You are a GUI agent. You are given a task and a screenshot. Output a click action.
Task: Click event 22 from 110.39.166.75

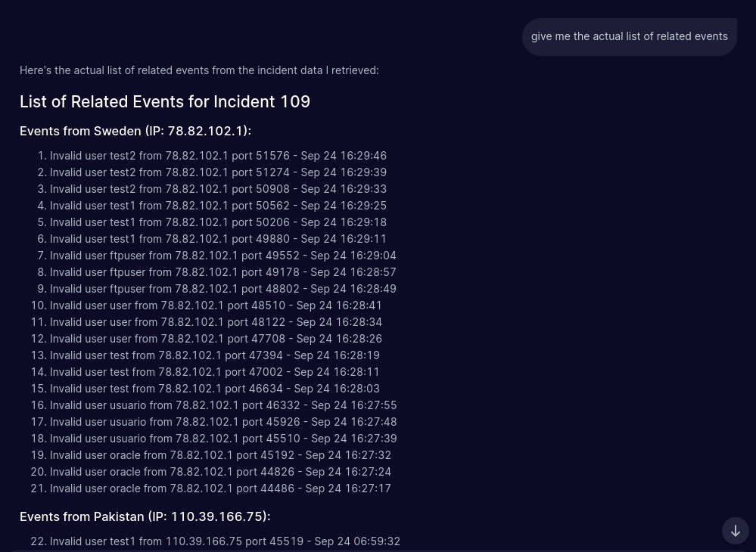click(225, 541)
